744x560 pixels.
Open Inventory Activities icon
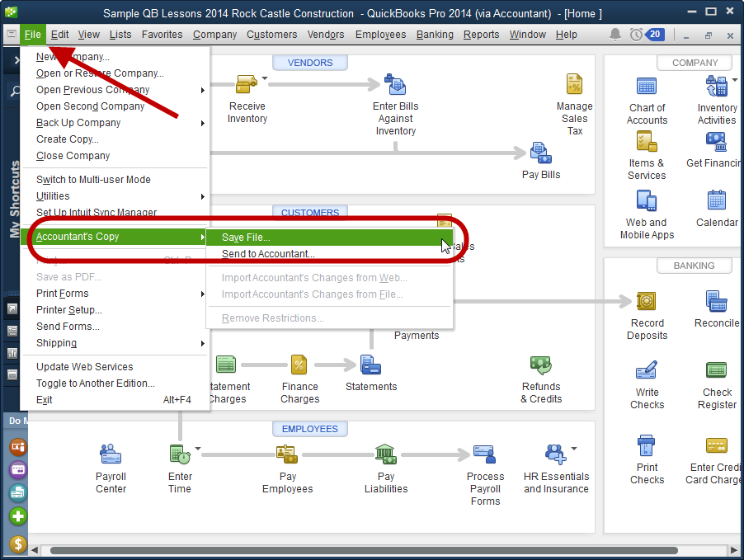717,87
